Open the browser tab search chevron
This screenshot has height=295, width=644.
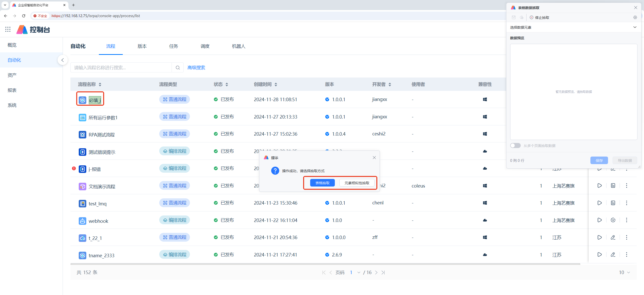coord(5,5)
